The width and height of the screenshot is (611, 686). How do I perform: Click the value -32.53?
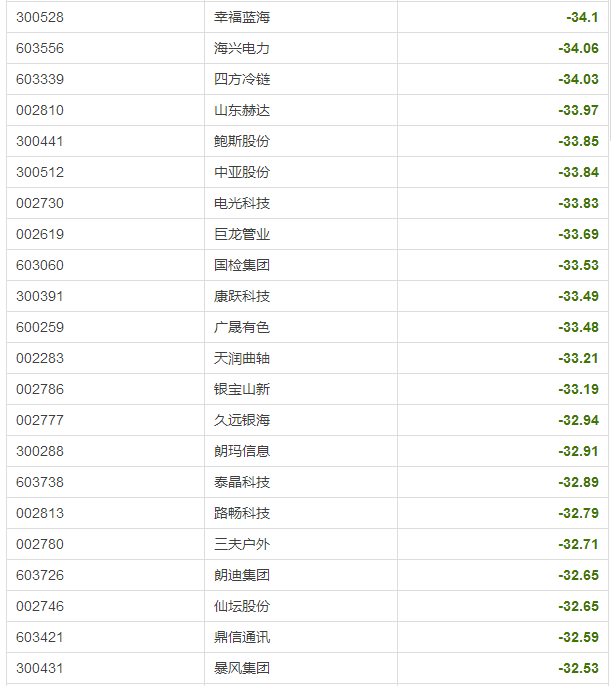578,668
